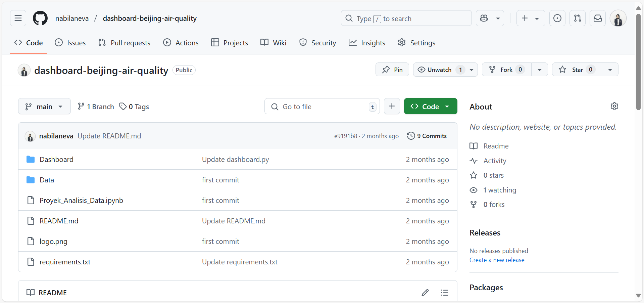Open the notifications inbox icon
Screen dimensions: 644x303
(x=598, y=18)
